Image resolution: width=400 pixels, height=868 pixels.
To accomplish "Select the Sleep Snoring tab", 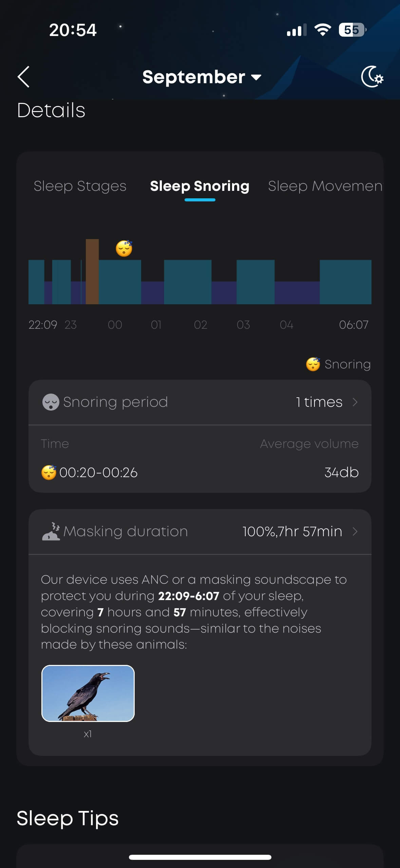I will coord(199,186).
